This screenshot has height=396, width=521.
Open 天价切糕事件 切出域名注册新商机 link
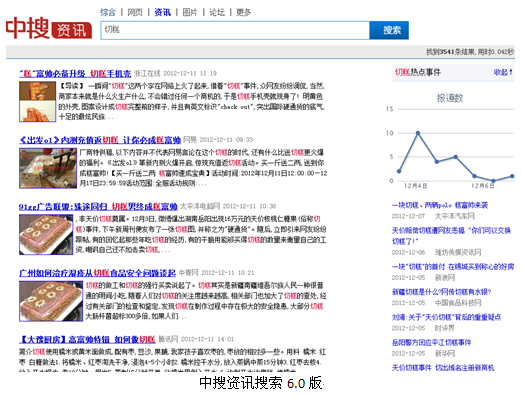point(443,368)
